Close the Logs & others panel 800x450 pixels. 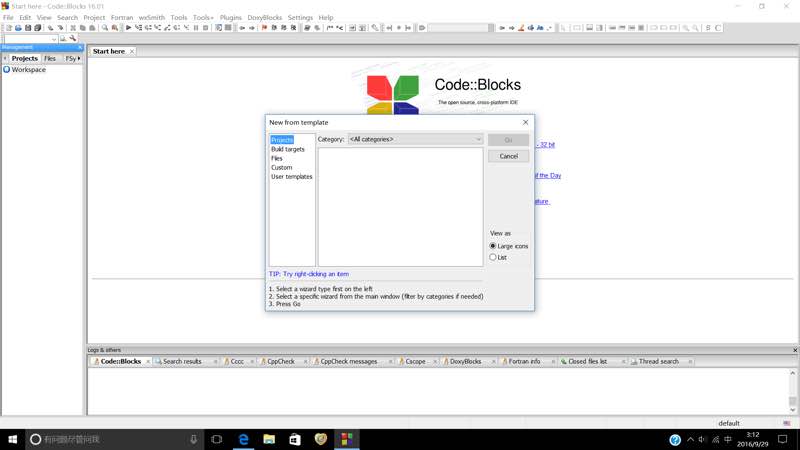tap(795, 351)
